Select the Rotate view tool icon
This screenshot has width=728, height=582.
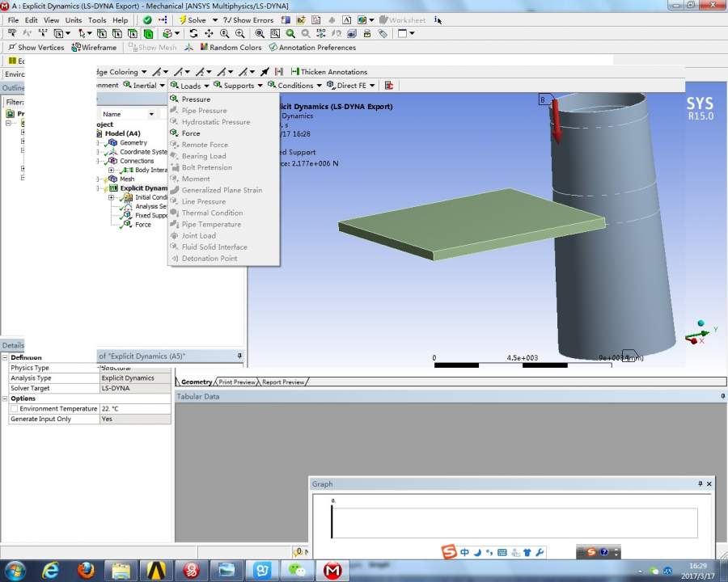point(193,34)
